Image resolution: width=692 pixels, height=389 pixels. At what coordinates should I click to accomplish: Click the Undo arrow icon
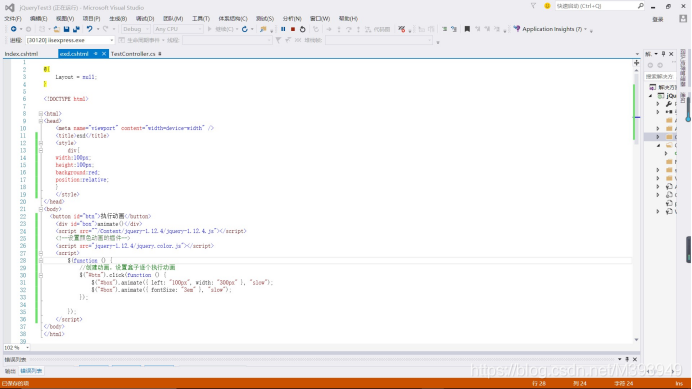pyautogui.click(x=90, y=29)
